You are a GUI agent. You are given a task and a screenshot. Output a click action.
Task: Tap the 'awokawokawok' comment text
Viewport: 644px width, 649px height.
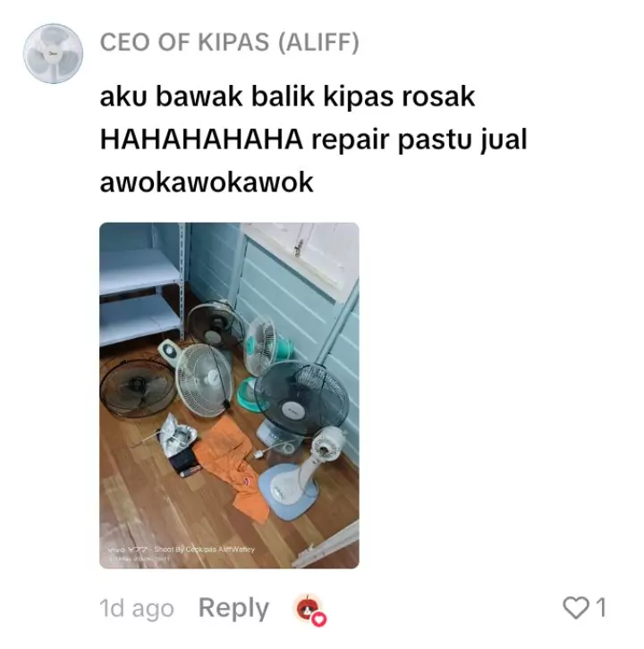point(207,182)
